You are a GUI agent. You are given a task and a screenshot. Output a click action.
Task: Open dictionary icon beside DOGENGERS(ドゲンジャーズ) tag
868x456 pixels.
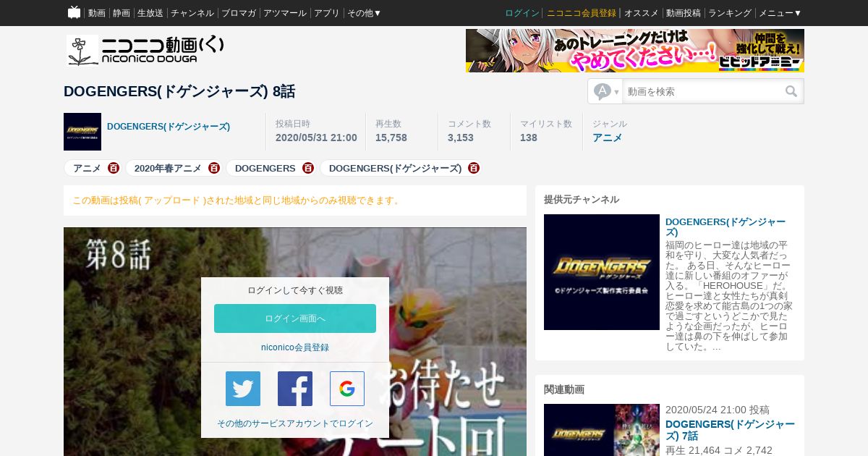(x=474, y=168)
